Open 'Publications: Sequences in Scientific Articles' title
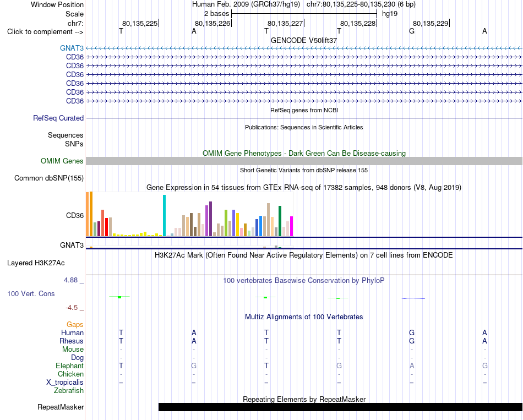523x420 pixels. (x=304, y=127)
